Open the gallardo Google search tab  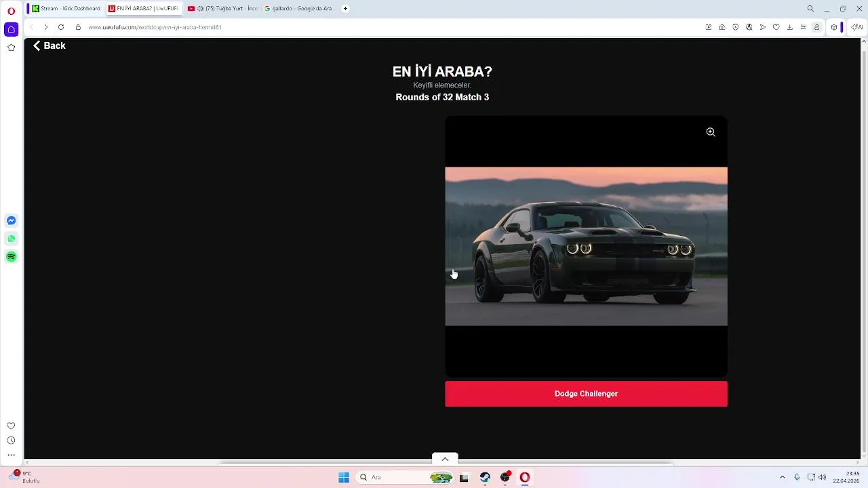pos(298,9)
